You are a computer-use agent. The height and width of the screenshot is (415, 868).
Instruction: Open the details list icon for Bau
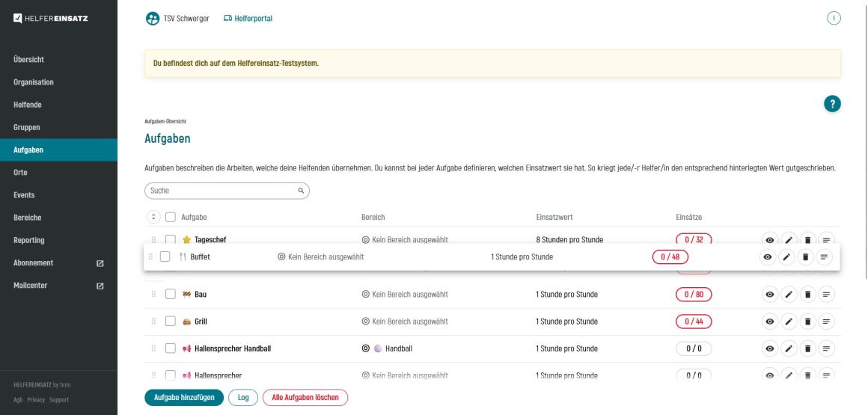826,295
